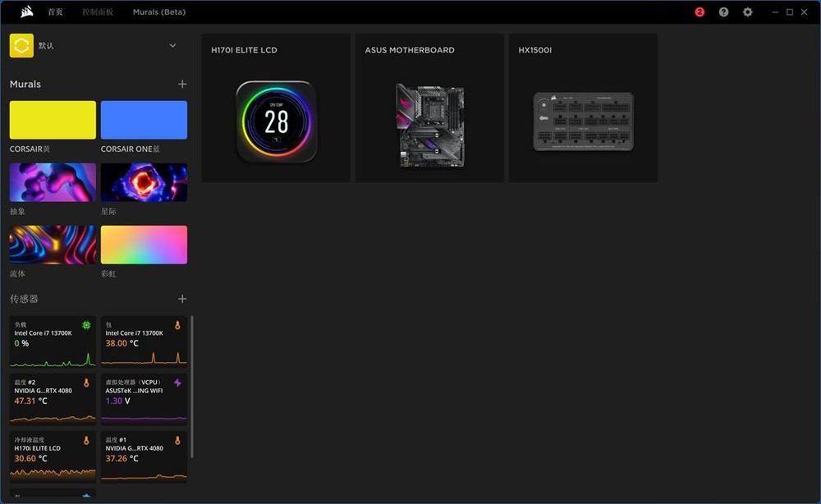Click the 37.26 °C temperature reading
This screenshot has width=821, height=504.
pos(122,459)
